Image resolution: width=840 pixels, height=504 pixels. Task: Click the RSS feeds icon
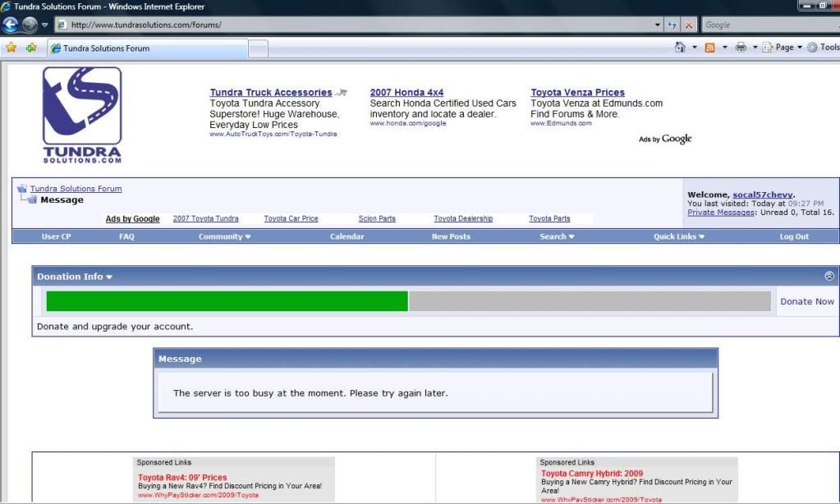(709, 48)
